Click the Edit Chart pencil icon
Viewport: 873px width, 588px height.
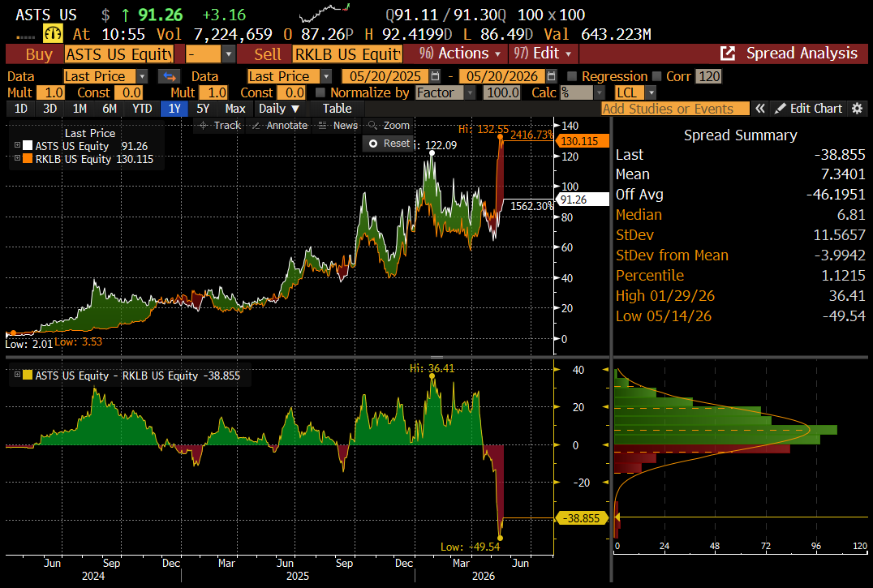[x=781, y=109]
